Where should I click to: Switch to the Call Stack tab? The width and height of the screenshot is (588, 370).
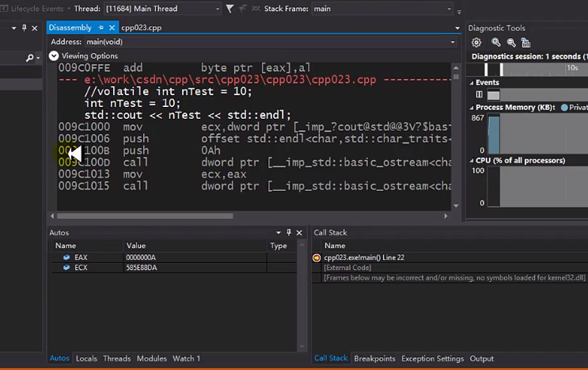(x=331, y=358)
